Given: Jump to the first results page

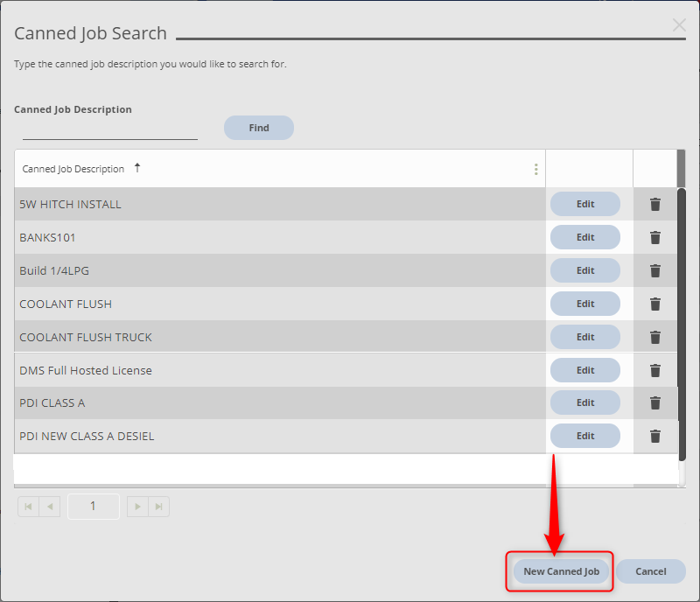Looking at the screenshot, I should 28,506.
